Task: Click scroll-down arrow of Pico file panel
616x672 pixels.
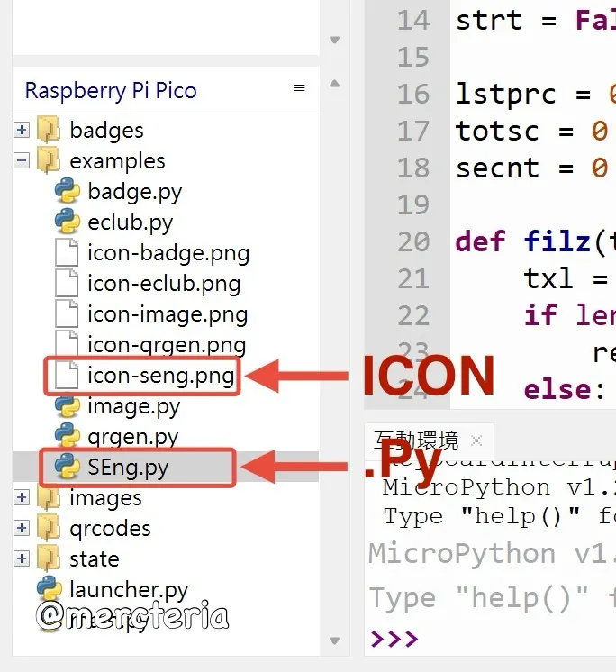Action: [x=334, y=640]
